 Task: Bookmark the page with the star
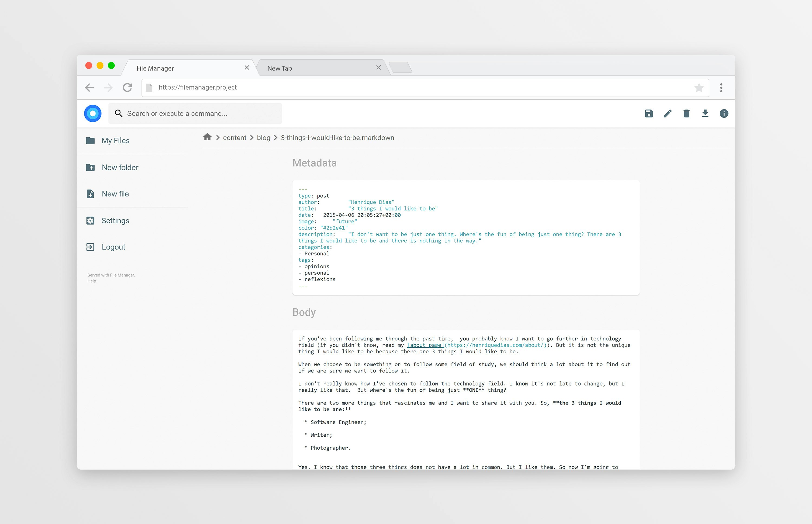[x=699, y=87]
